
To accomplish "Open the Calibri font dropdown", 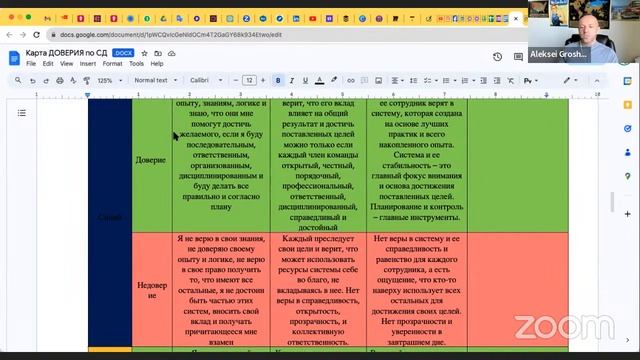I will (x=206, y=80).
